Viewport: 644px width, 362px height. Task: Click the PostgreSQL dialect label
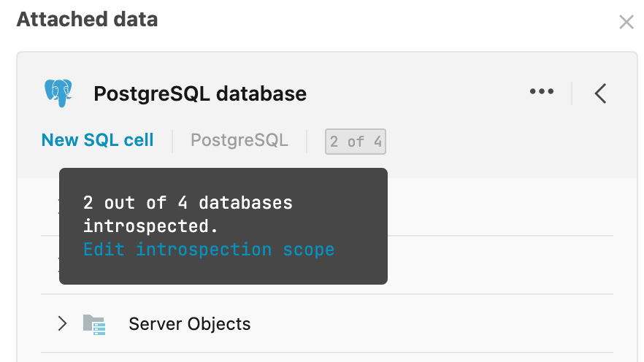pos(239,140)
